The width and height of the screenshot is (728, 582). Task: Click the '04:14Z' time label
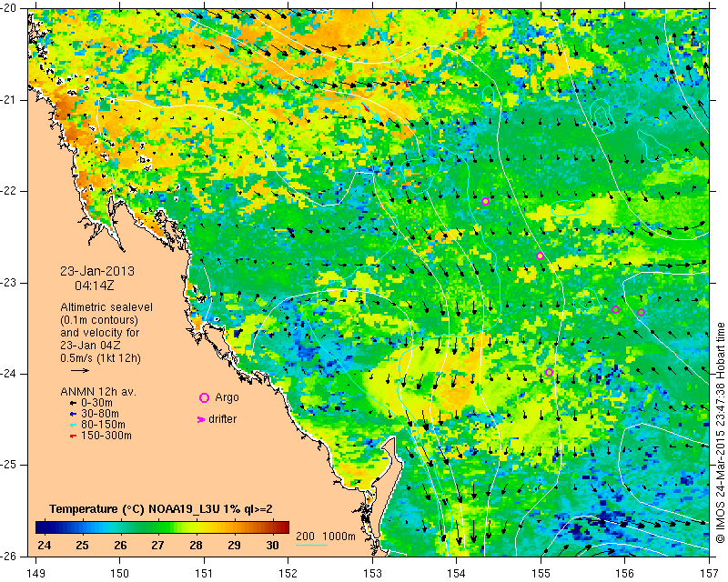pyautogui.click(x=95, y=286)
